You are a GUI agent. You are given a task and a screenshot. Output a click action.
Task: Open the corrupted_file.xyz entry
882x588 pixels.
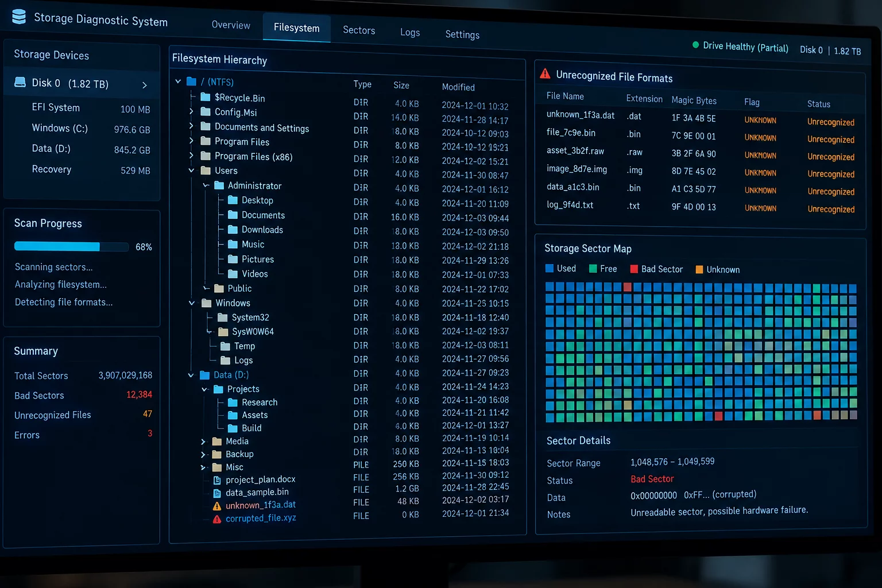[261, 518]
